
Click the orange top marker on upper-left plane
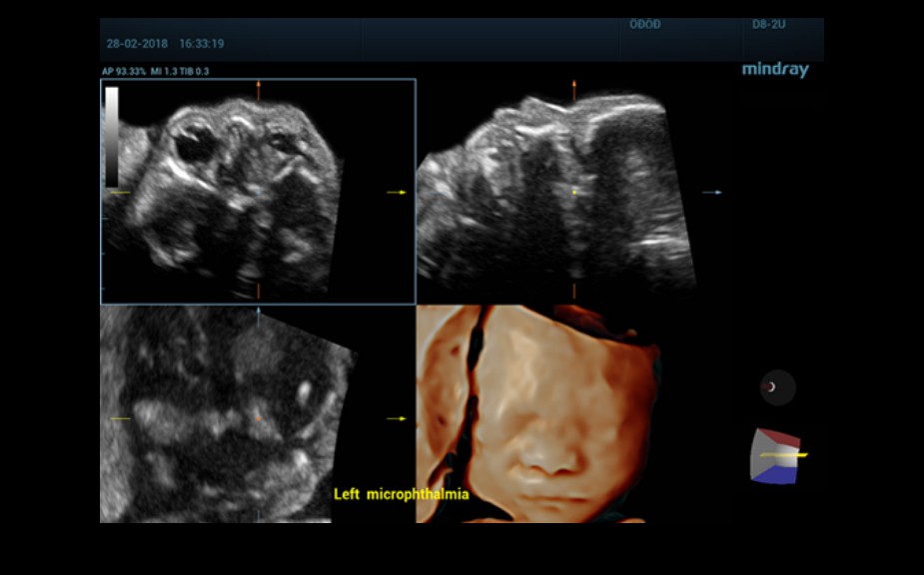(x=259, y=90)
